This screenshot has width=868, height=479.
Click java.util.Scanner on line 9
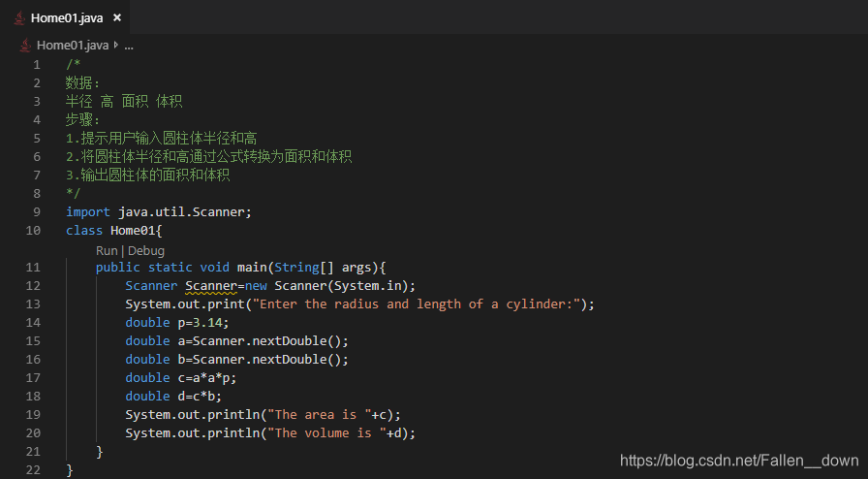click(x=181, y=211)
